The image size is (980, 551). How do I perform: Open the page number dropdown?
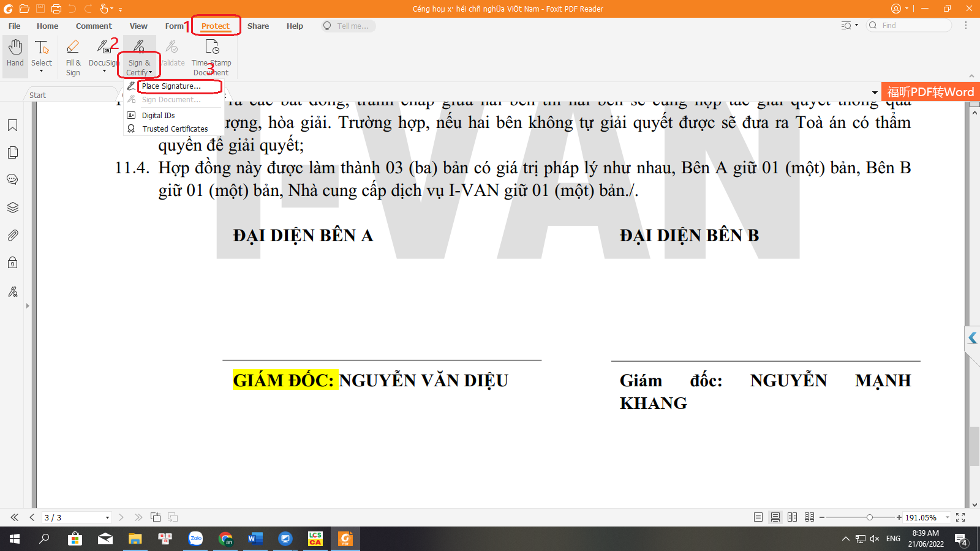pos(107,517)
